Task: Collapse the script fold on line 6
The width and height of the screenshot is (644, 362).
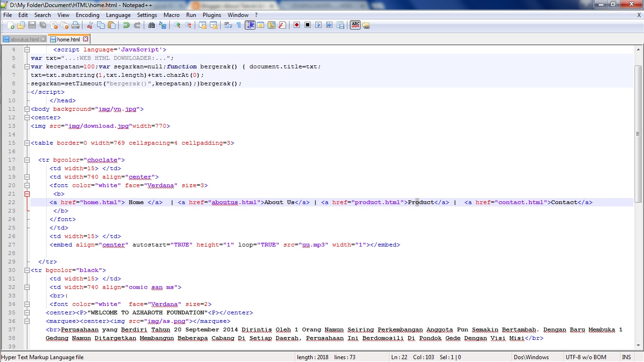Action: coord(27,66)
